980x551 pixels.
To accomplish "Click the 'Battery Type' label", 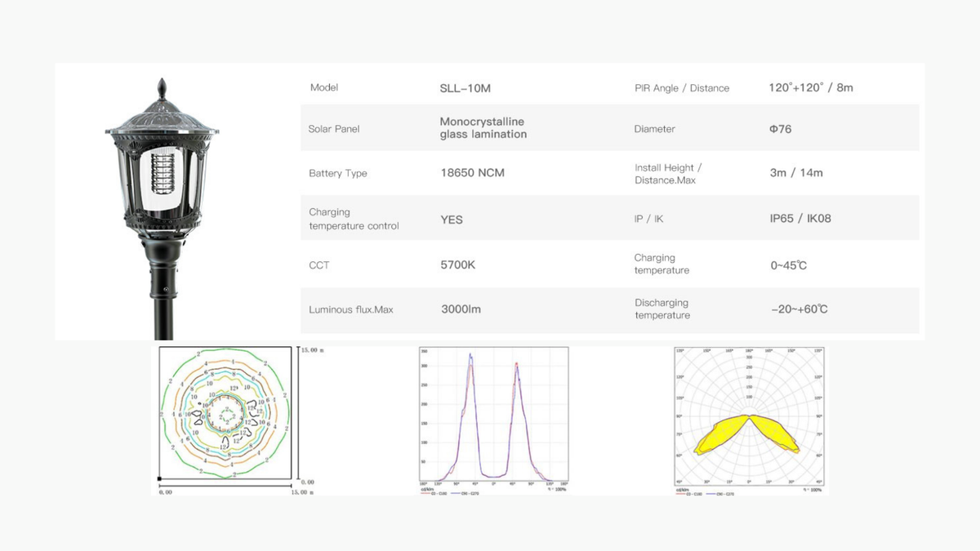I will coord(338,173).
